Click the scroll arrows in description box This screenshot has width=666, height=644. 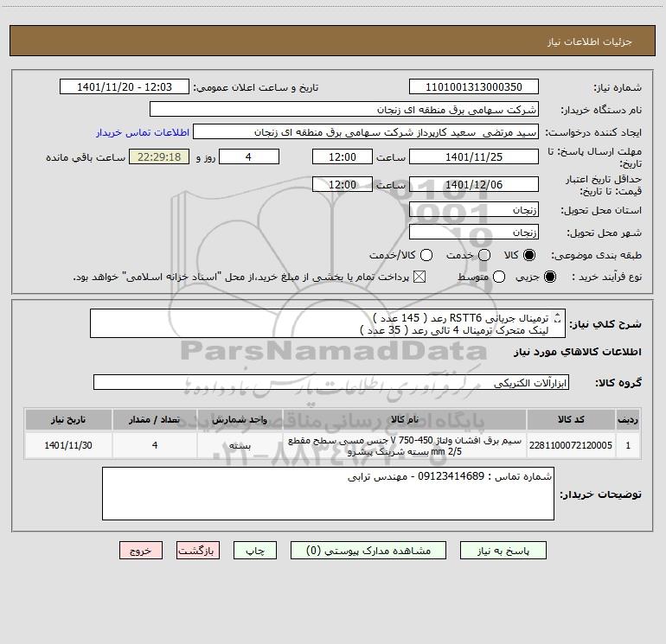558,318
